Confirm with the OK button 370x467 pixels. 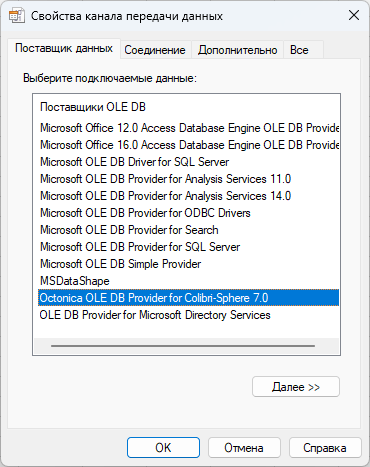(163, 448)
